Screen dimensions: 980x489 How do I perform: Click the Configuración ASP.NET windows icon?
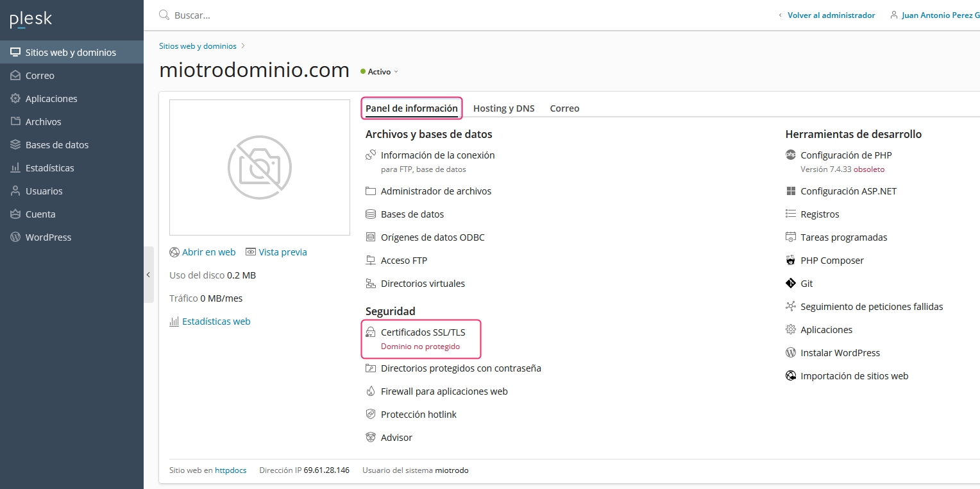pyautogui.click(x=790, y=191)
